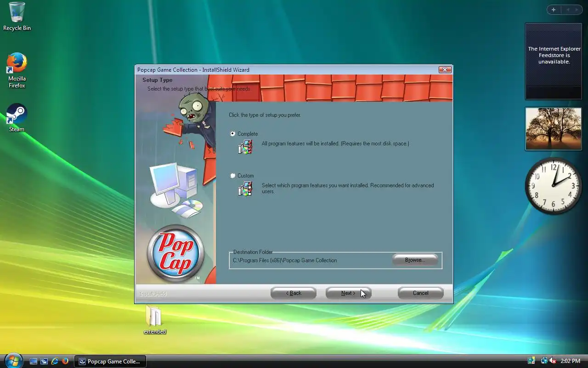Click the 2:02 PM taskbar clock

pyautogui.click(x=571, y=361)
